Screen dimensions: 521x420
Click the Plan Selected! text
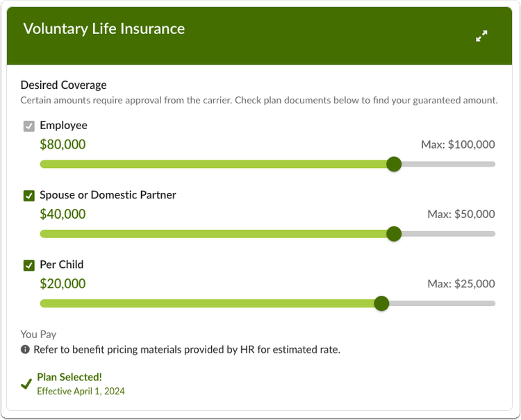pyautogui.click(x=69, y=377)
